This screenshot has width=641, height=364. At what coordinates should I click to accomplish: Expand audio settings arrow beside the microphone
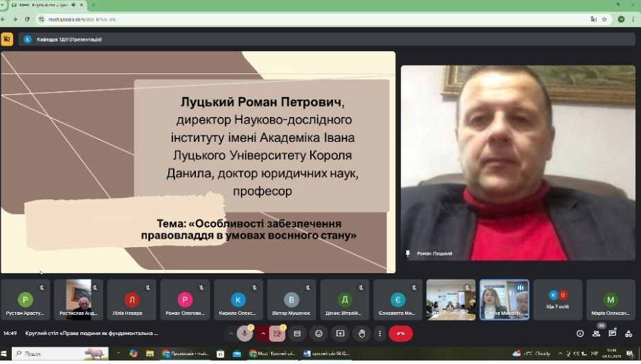pyautogui.click(x=263, y=334)
